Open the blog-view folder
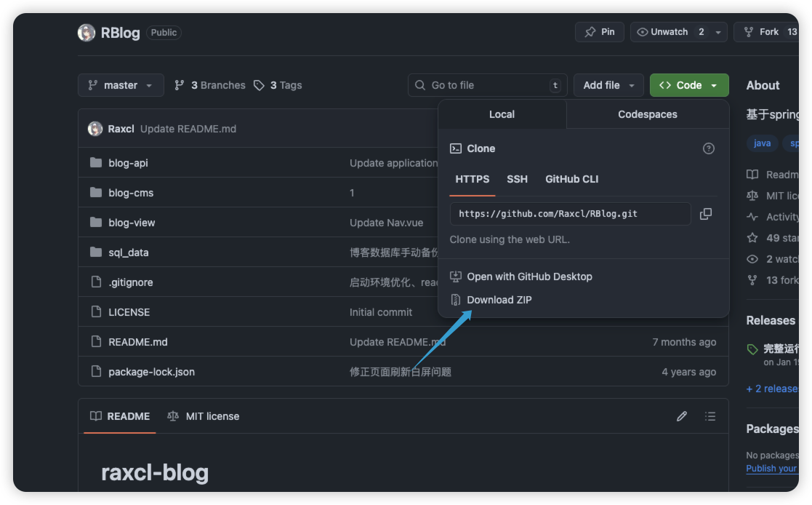 point(132,223)
